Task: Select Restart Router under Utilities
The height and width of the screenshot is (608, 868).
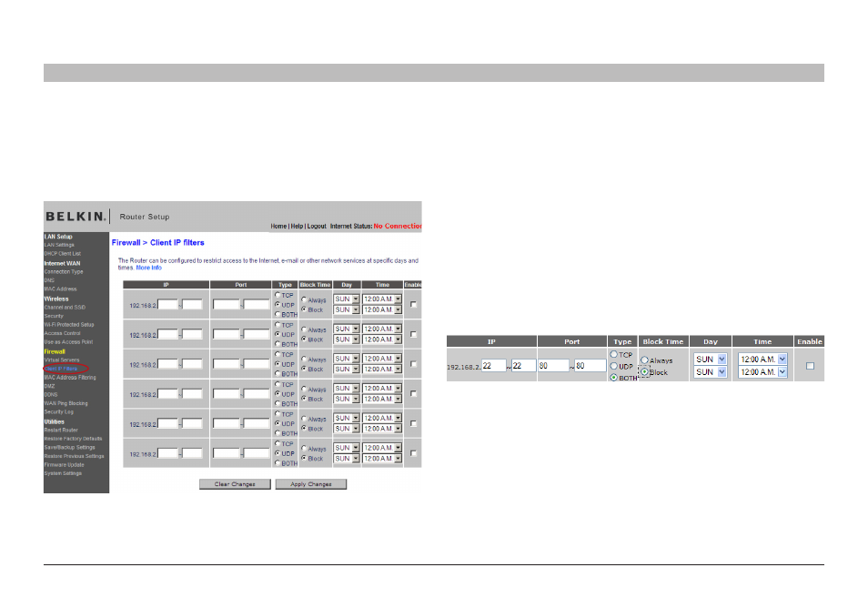Action: (61, 431)
